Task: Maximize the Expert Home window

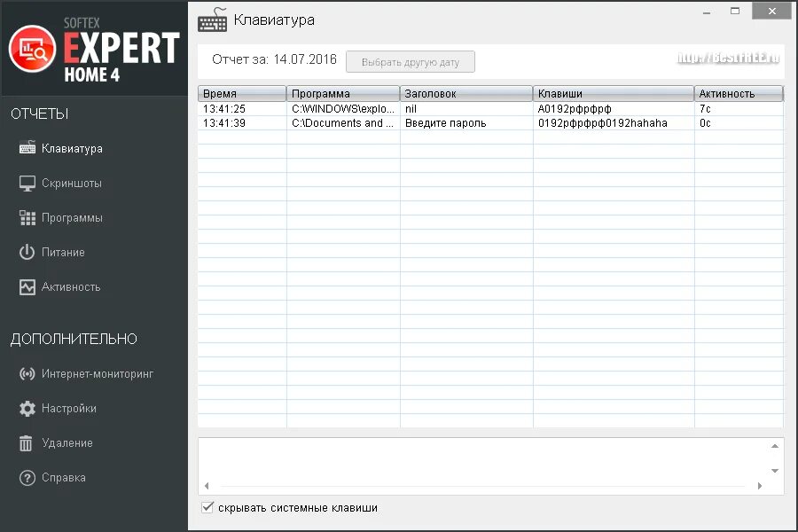Action: point(735,11)
